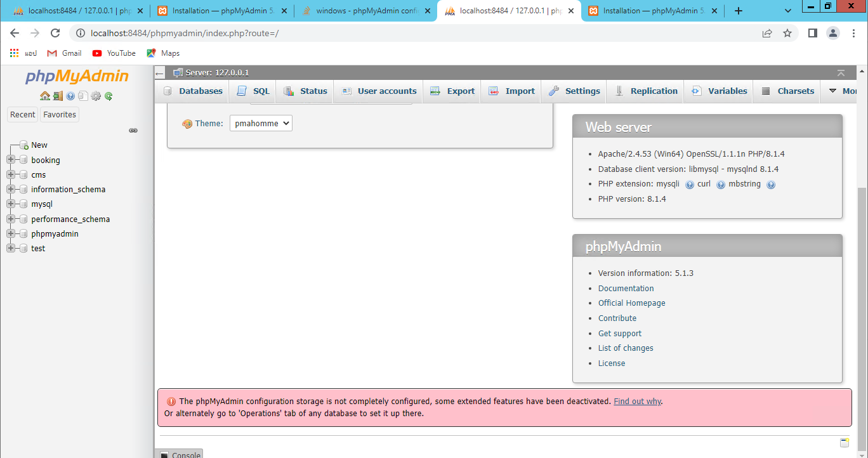
Task: Click the help icon next to curl
Action: coord(721,185)
